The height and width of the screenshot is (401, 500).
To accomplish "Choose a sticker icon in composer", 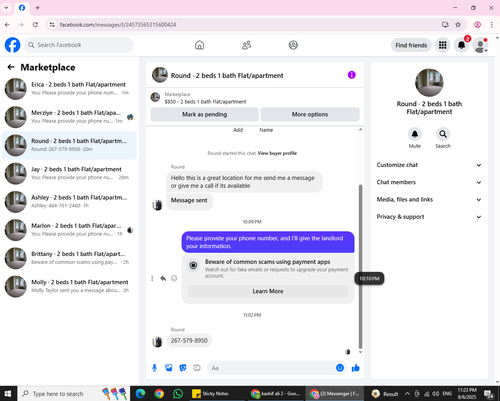I will coord(183,368).
